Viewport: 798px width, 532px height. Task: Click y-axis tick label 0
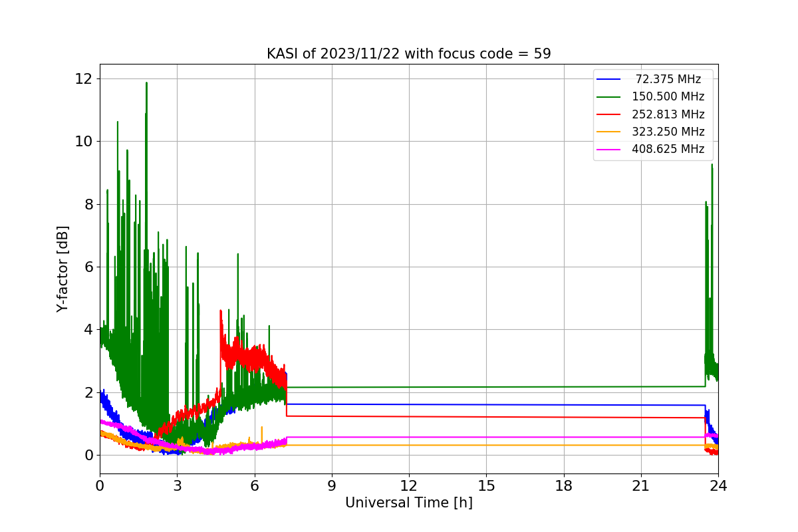pos(88,456)
